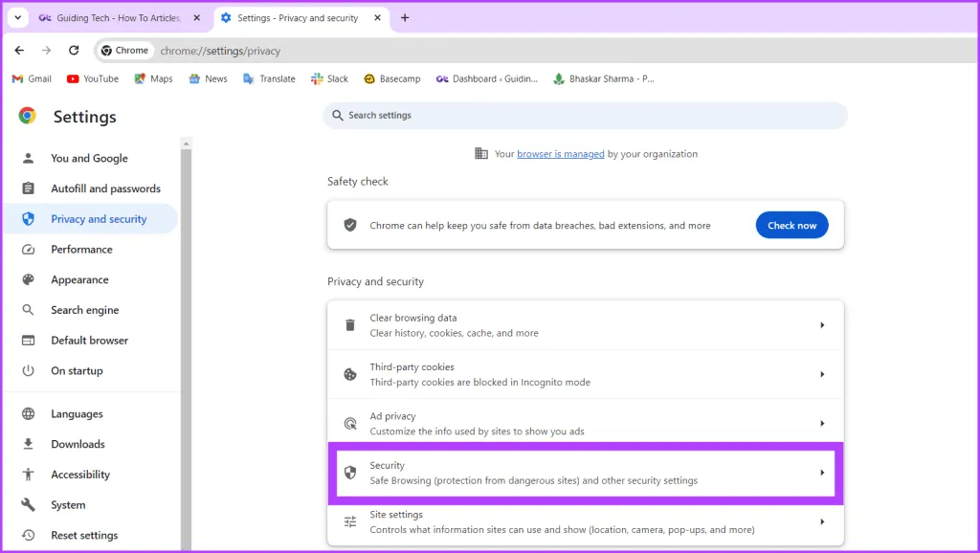Screen dimensions: 980x553
Task: Open the Security row arrow
Action: (822, 473)
